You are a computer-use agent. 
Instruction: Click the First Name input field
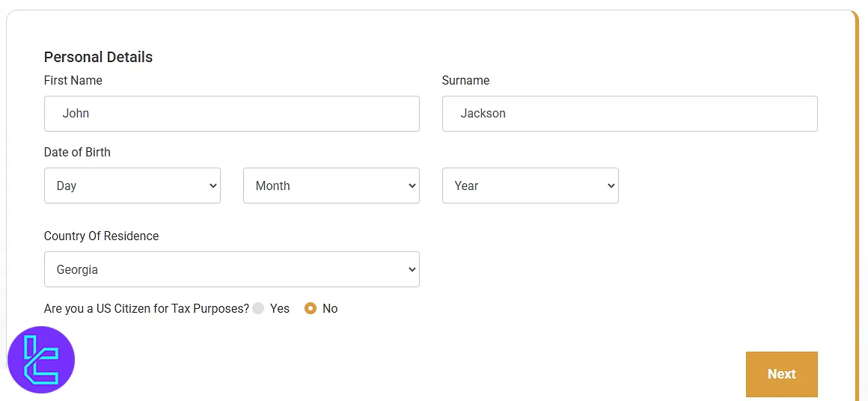[x=231, y=114]
